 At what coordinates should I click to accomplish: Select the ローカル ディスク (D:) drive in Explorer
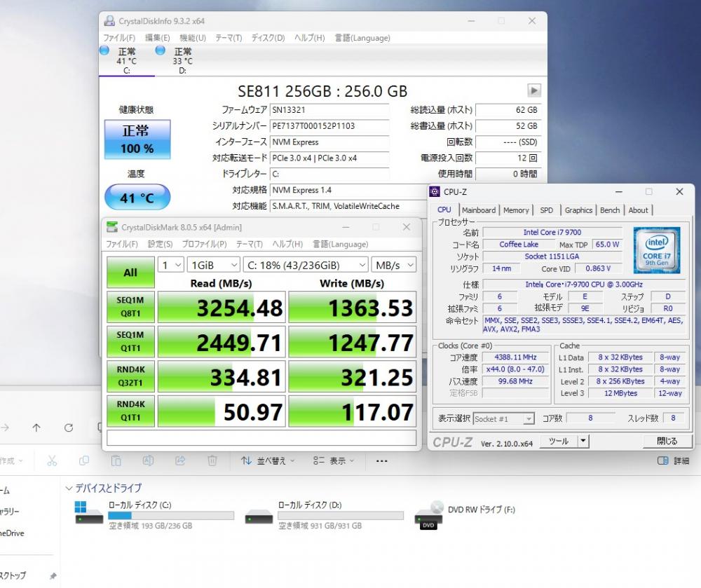point(324,515)
